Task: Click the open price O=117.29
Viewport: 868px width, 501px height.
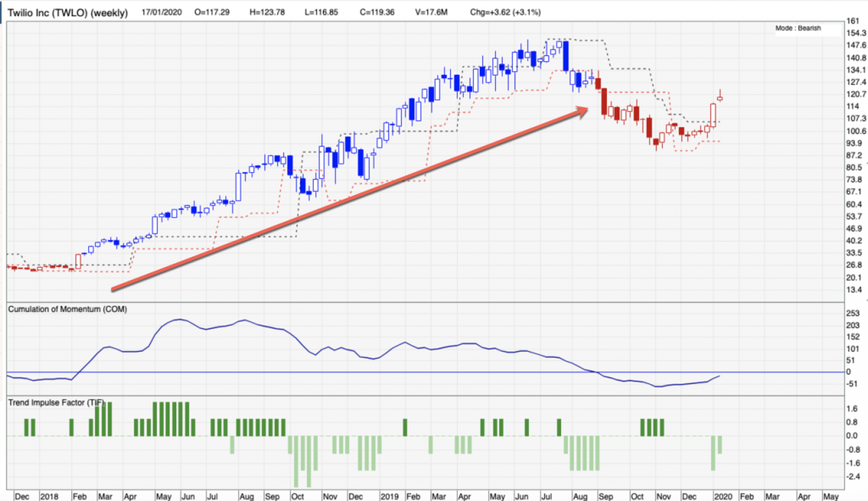Action: (x=212, y=12)
